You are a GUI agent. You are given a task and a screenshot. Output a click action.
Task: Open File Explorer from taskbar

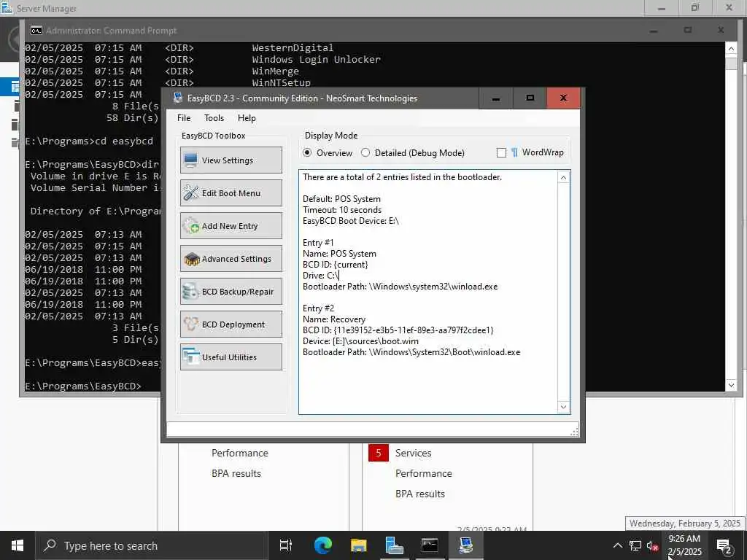click(x=358, y=545)
